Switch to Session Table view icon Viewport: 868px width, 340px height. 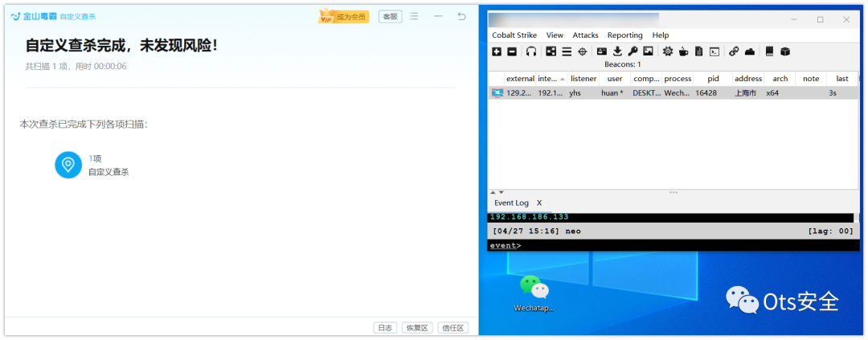(x=567, y=51)
